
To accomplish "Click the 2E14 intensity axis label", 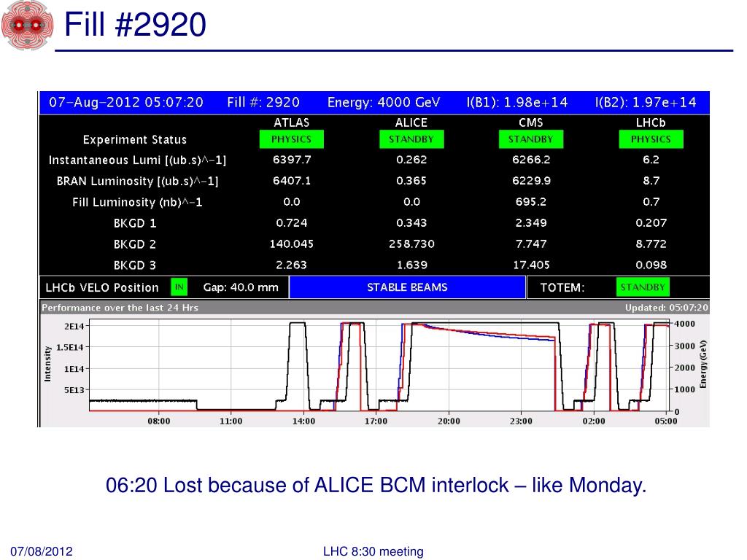I will (x=75, y=326).
